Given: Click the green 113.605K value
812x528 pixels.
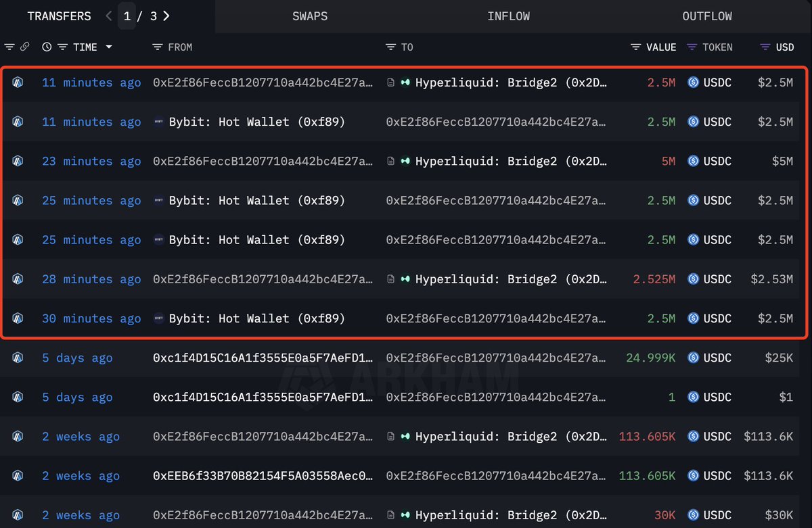Looking at the screenshot, I should [x=647, y=476].
